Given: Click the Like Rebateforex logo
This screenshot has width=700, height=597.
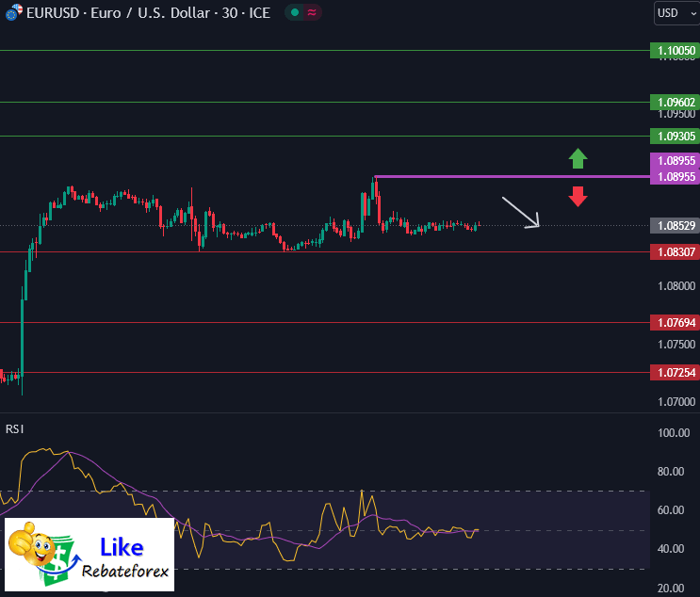Looking at the screenshot, I should (x=90, y=554).
